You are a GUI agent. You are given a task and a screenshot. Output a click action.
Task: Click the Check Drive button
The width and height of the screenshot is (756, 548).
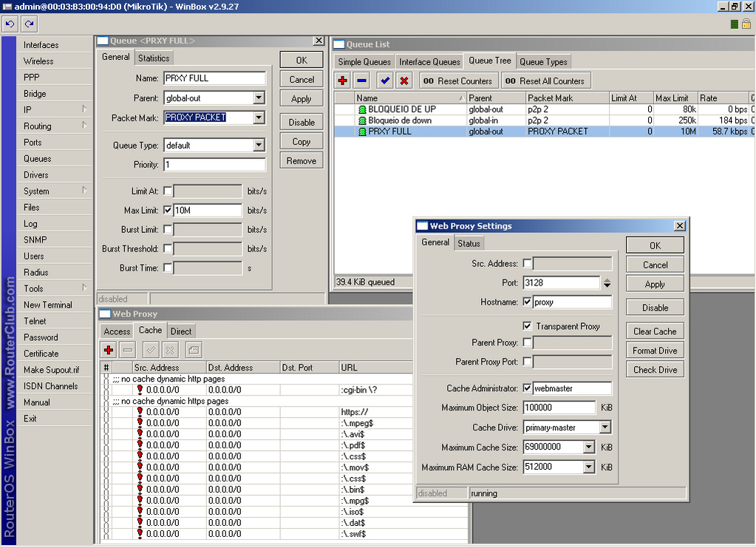pyautogui.click(x=655, y=370)
